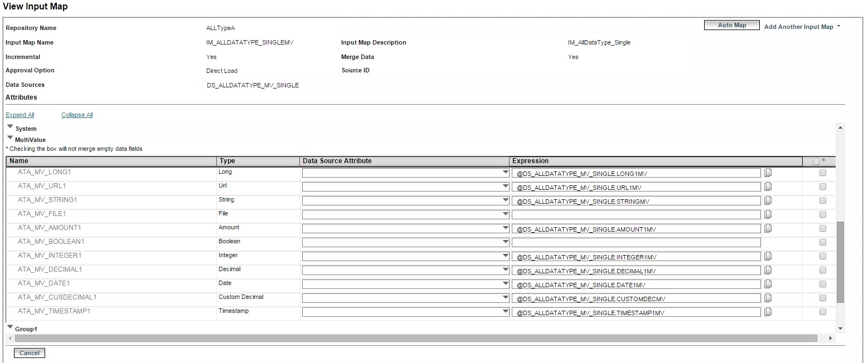Open the Add Another Input Map dropdown

point(802,27)
